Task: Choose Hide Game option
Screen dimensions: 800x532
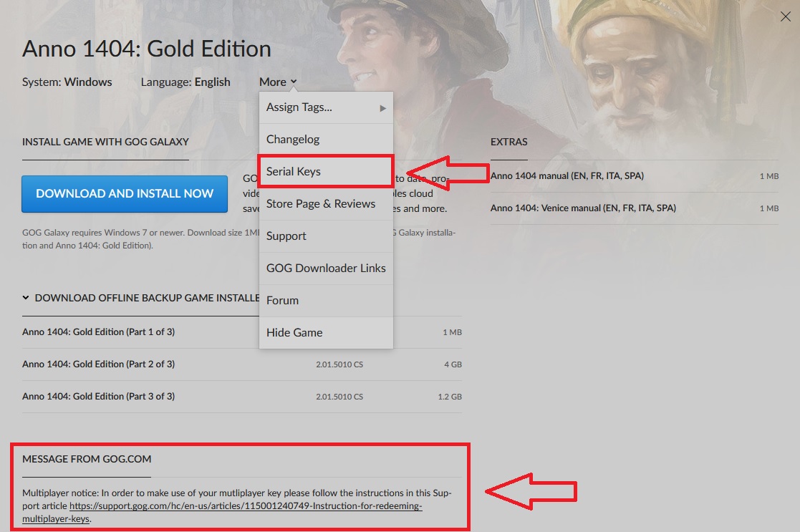Action: (x=326, y=332)
